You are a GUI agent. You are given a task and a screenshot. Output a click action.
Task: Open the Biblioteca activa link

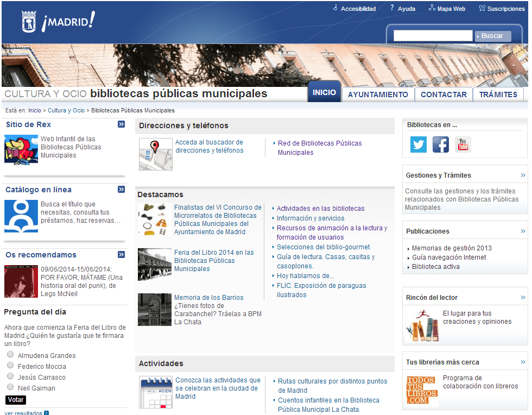435,267
